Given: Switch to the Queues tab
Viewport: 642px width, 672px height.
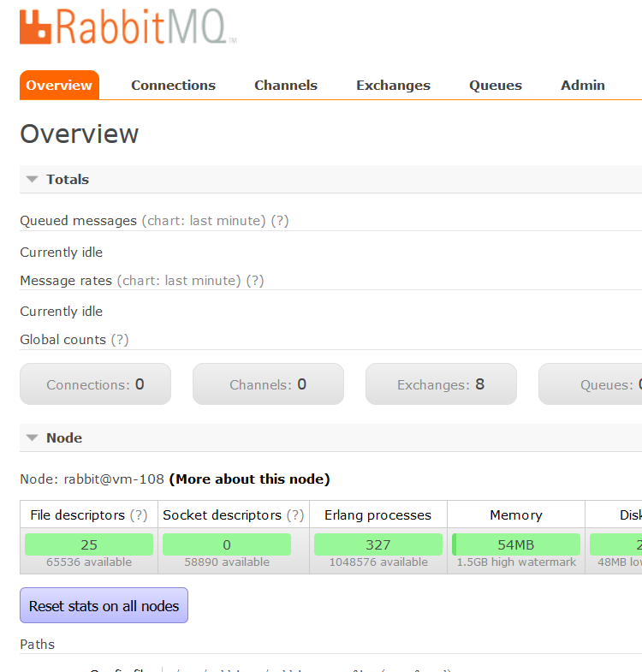Looking at the screenshot, I should (x=496, y=86).
